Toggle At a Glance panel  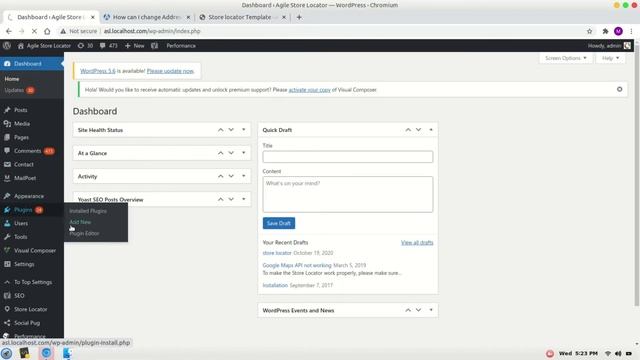(244, 153)
